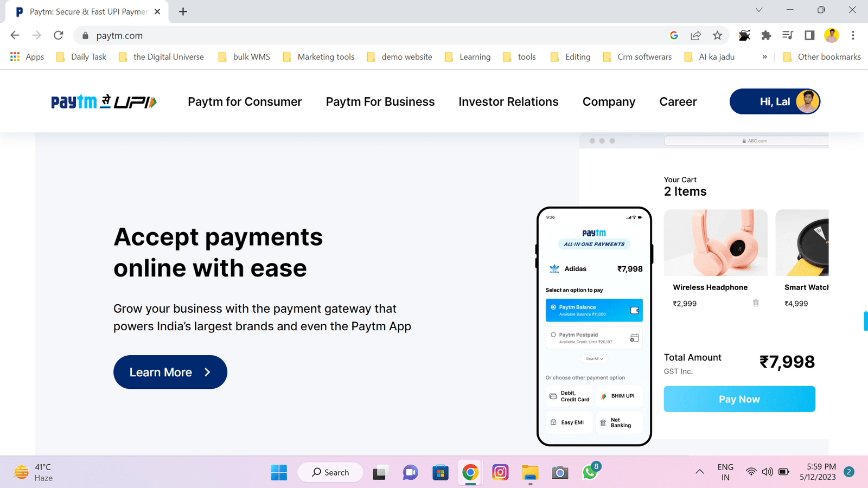The width and height of the screenshot is (868, 488).
Task: Select Paytm Postpaid payment option
Action: (594, 338)
